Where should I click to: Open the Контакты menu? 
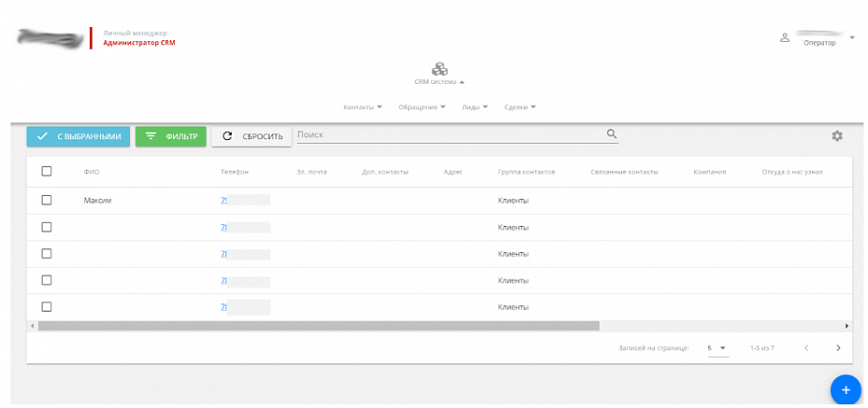[x=363, y=106]
